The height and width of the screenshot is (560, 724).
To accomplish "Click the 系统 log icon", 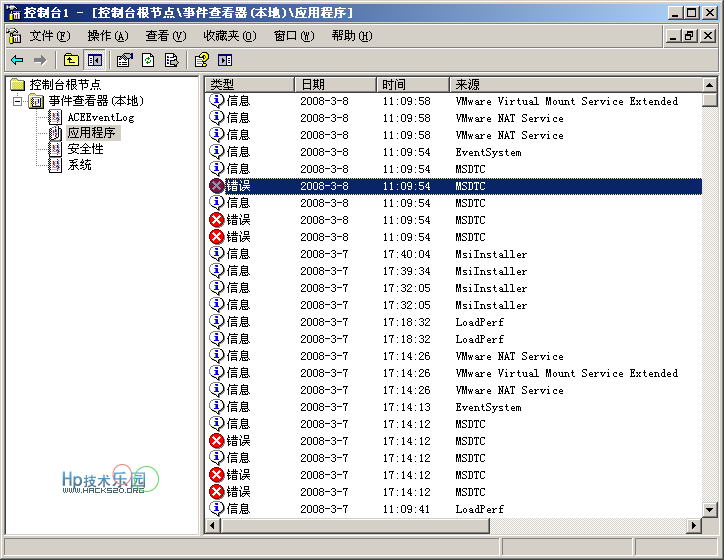I will (x=55, y=165).
